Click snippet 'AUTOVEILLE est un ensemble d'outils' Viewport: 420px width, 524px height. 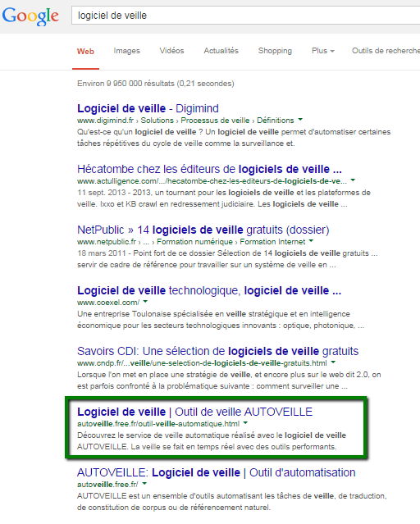click(231, 502)
